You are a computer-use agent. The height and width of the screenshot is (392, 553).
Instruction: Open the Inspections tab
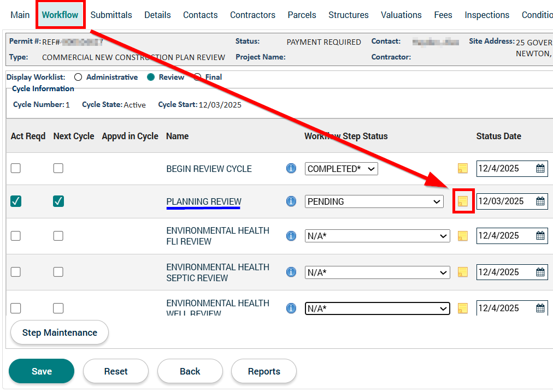click(486, 15)
